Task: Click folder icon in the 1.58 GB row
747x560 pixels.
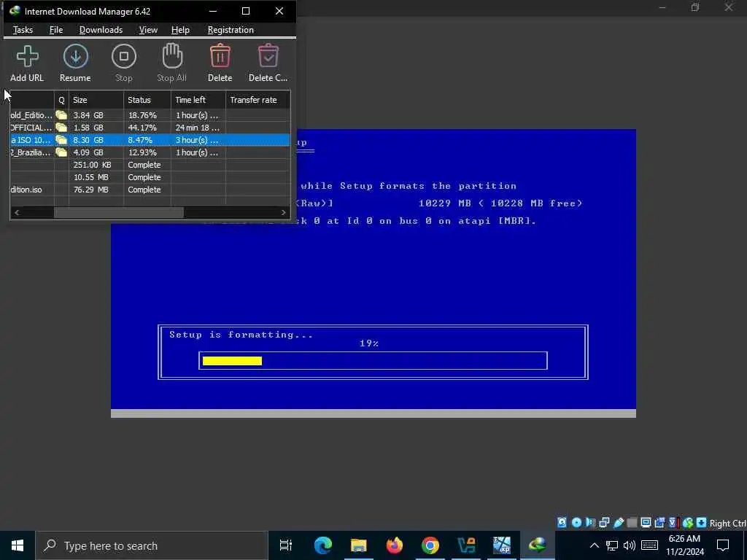Action: [61, 127]
